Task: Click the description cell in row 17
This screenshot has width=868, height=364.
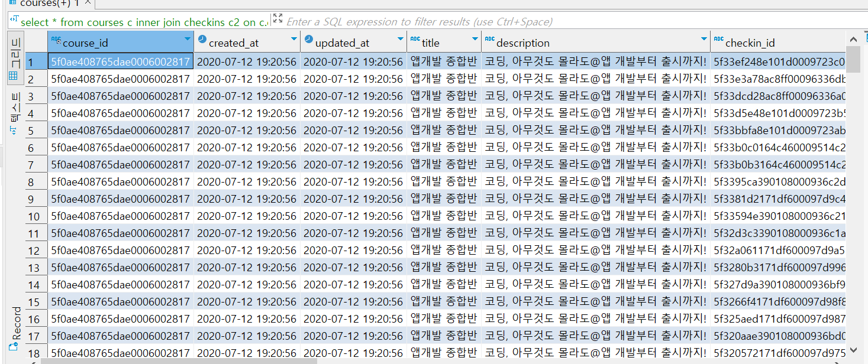Action: (x=596, y=336)
